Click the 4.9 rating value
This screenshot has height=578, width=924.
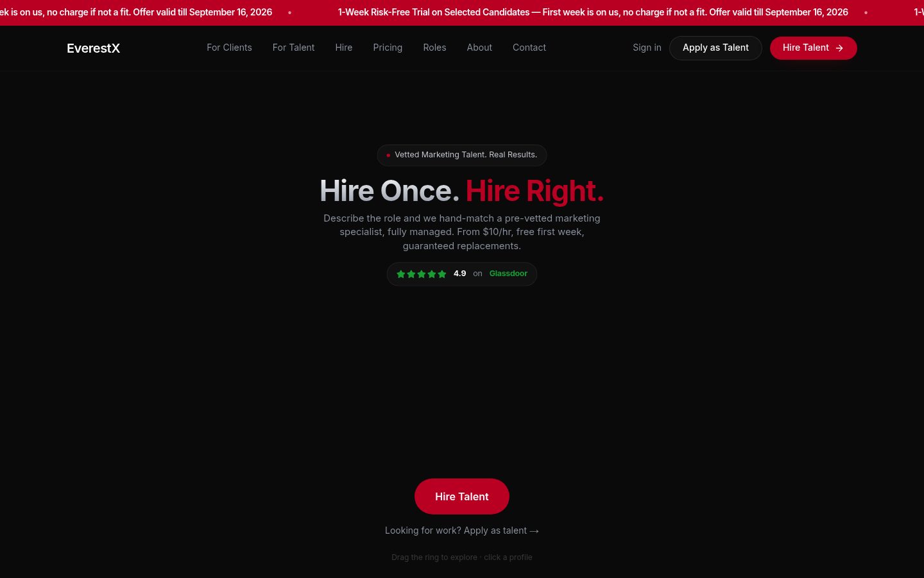[459, 274]
